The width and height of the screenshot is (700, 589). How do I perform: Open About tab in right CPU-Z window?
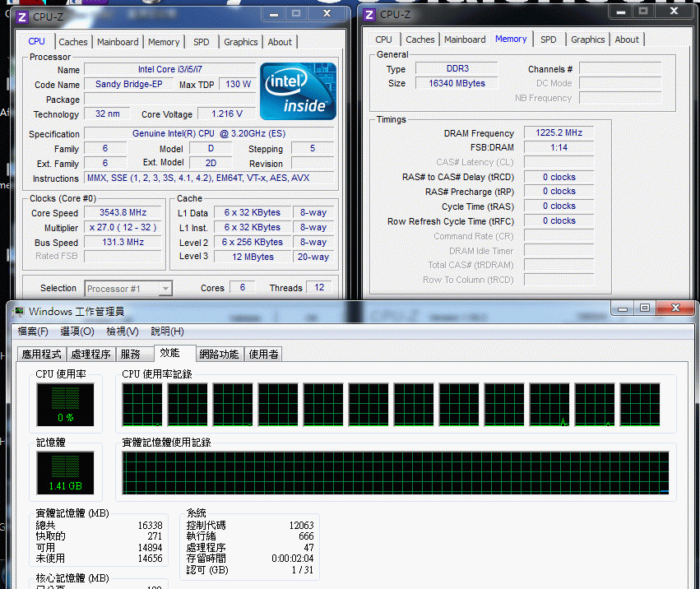[627, 39]
